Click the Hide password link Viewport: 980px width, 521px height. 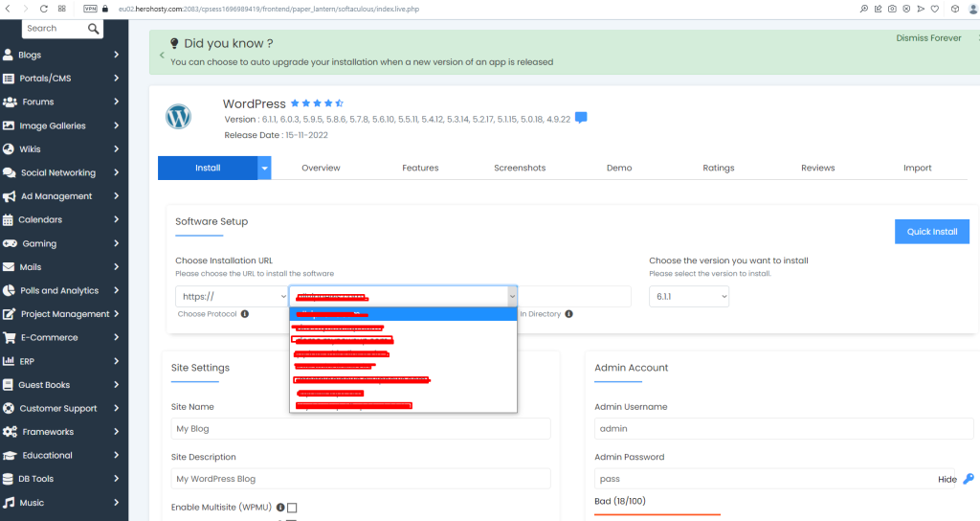point(947,479)
